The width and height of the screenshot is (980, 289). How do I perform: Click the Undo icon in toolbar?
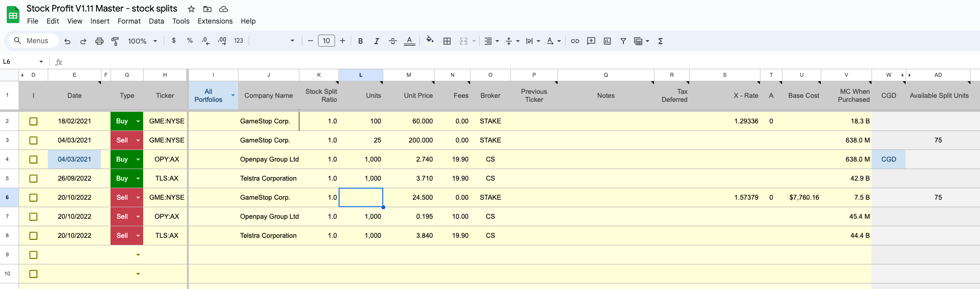click(x=67, y=41)
